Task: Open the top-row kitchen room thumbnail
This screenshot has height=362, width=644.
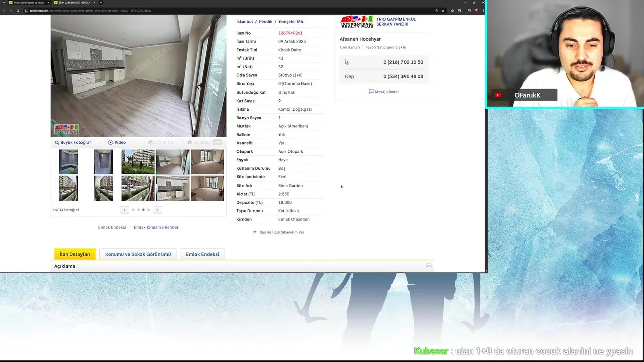Action: click(x=173, y=162)
